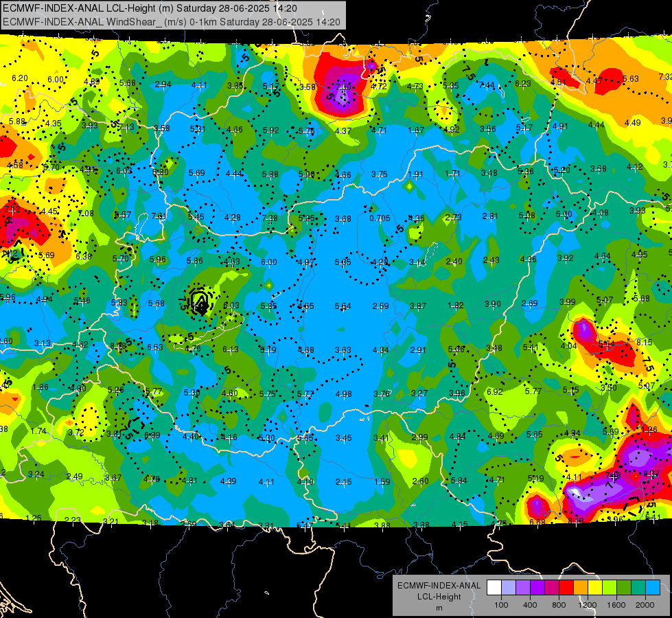
Task: Click the 7.08 wind shear value
Action: 86,213
